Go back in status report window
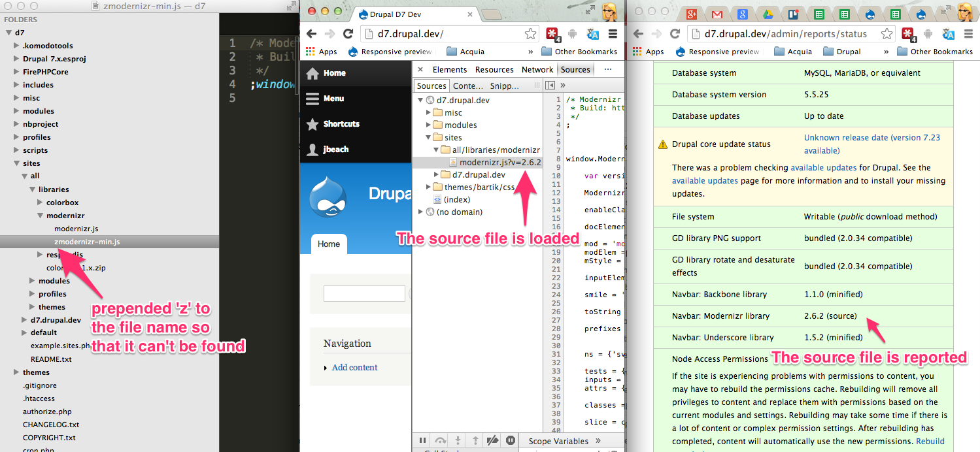This screenshot has height=452, width=980. tap(638, 34)
